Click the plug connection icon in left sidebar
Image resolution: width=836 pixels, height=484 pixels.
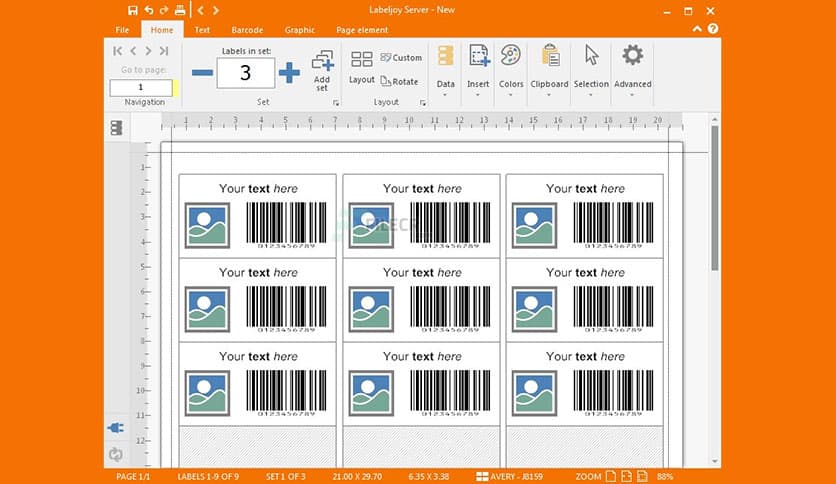click(x=116, y=428)
